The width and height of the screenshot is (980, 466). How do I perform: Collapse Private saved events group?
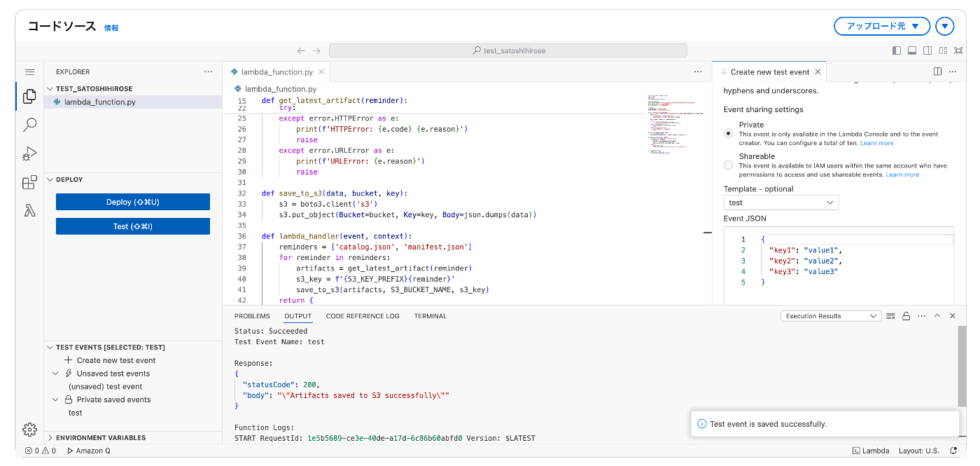pos(55,399)
